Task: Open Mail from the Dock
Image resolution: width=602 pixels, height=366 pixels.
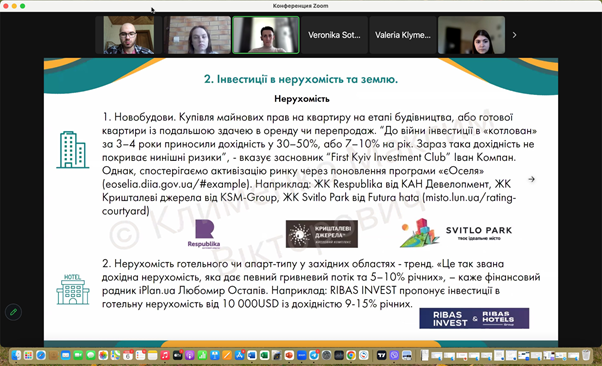Action: point(66,355)
